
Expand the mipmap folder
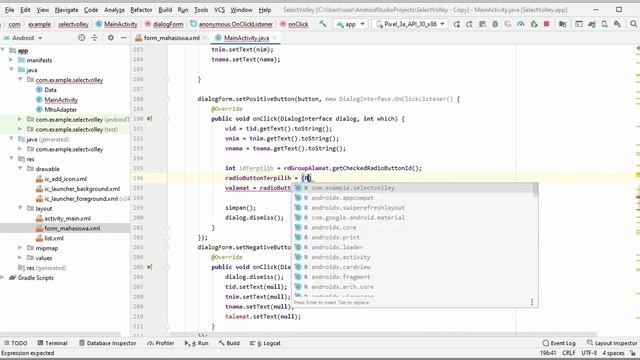[x=20, y=248]
